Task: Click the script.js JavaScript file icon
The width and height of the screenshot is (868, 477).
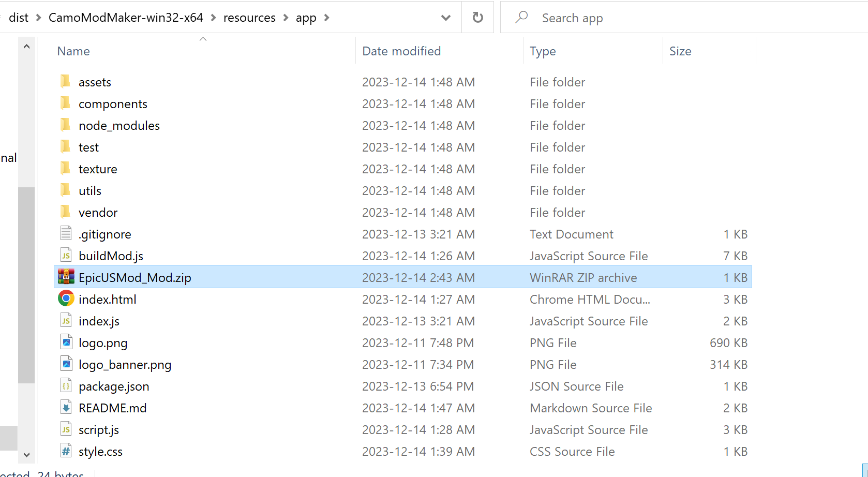Action: (x=66, y=429)
